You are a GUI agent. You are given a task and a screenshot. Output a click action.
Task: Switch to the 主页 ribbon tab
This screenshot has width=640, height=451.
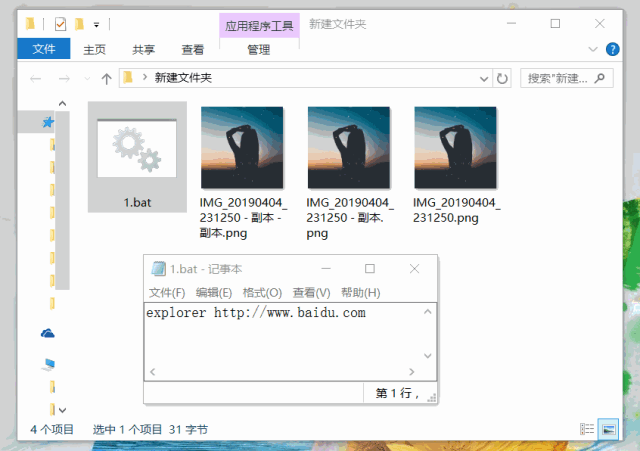pos(94,50)
